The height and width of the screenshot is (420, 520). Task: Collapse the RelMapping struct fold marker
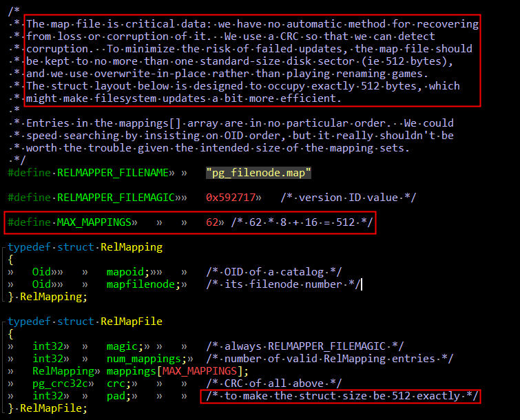(4, 247)
